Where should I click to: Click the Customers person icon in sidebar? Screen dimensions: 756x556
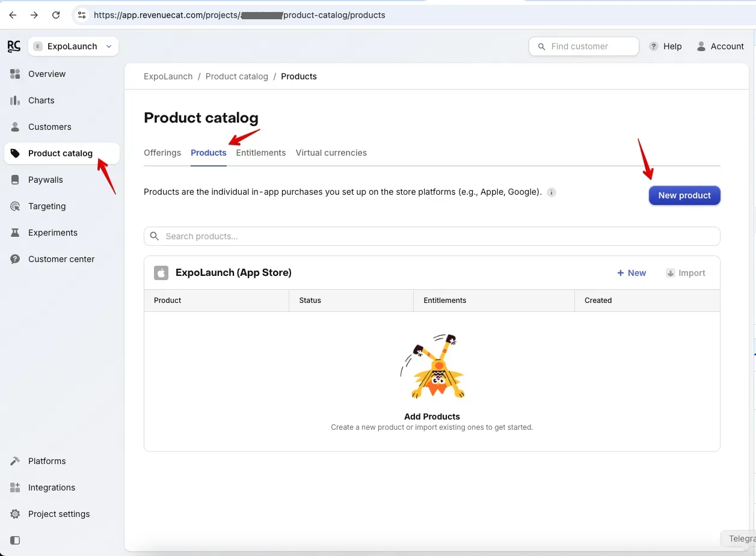tap(15, 127)
